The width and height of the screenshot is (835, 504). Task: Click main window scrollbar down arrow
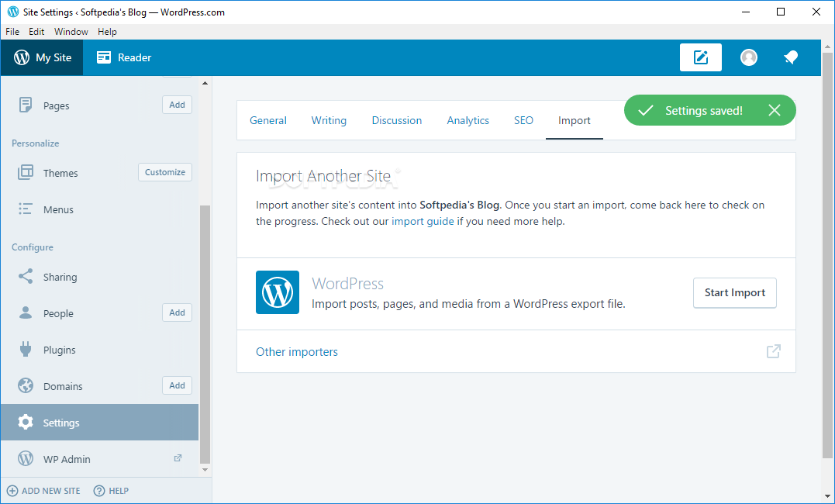point(827,496)
